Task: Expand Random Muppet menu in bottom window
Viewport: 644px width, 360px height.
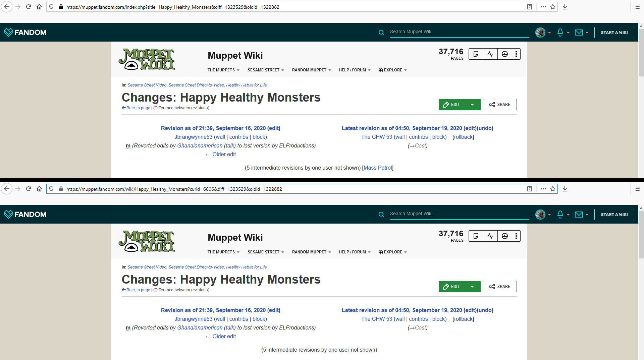Action: pos(312,252)
